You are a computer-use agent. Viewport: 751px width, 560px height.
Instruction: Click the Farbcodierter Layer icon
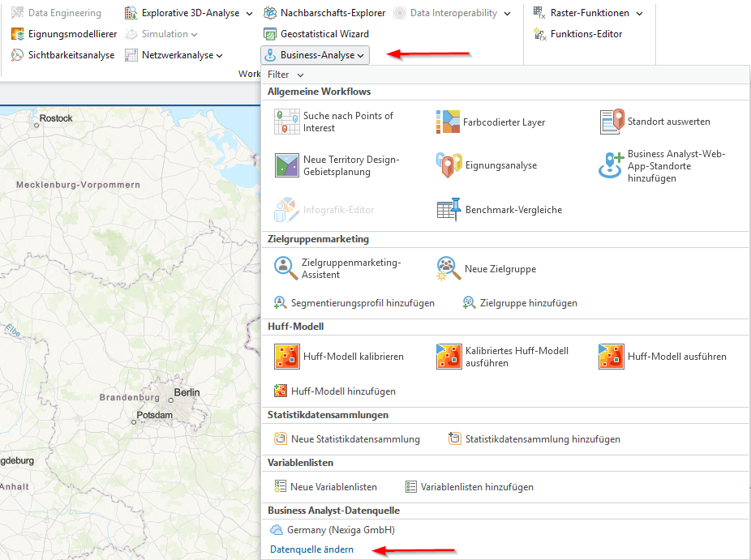[x=448, y=122]
